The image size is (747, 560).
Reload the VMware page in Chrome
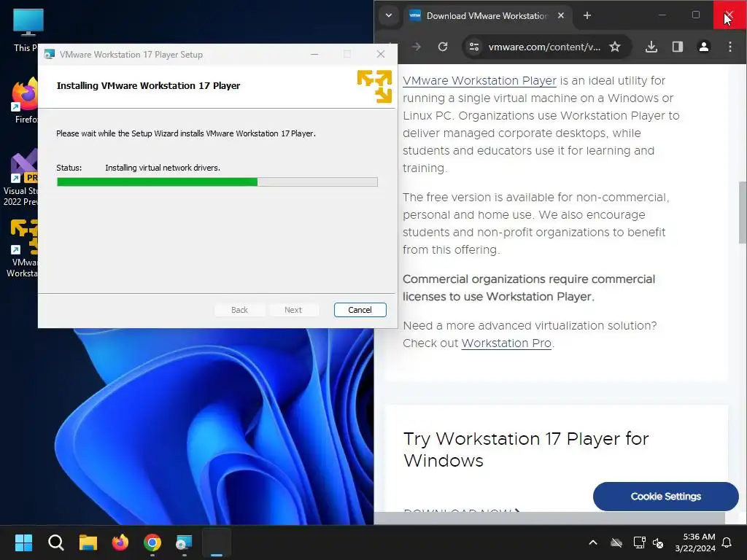pyautogui.click(x=443, y=47)
